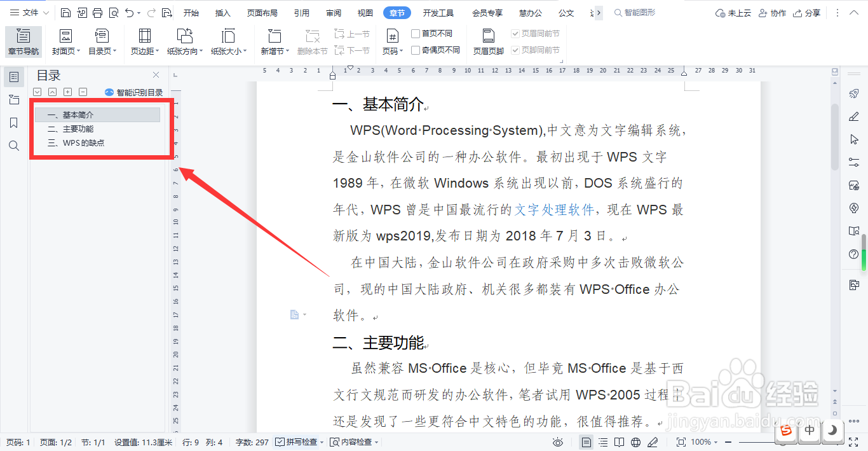
Task: Enable 首页不同 checkbox
Action: (x=416, y=34)
